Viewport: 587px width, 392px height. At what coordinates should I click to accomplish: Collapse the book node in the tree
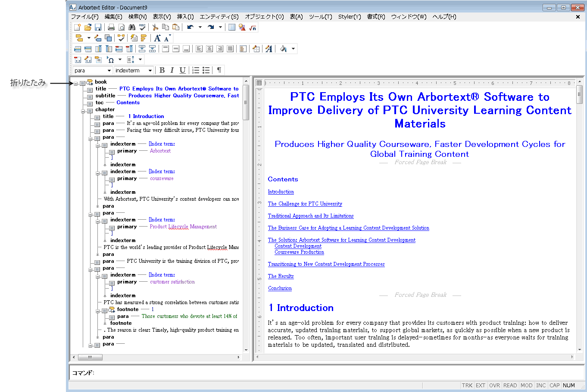coord(76,83)
